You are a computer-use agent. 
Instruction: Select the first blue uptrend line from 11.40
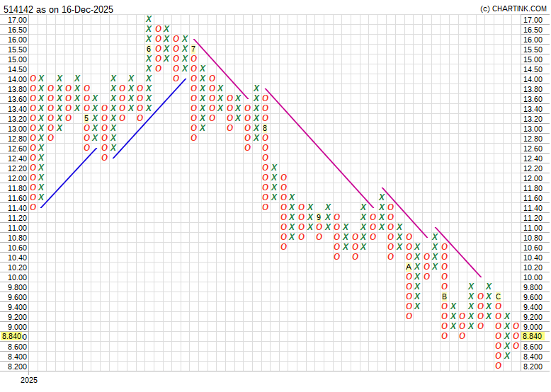click(69, 177)
